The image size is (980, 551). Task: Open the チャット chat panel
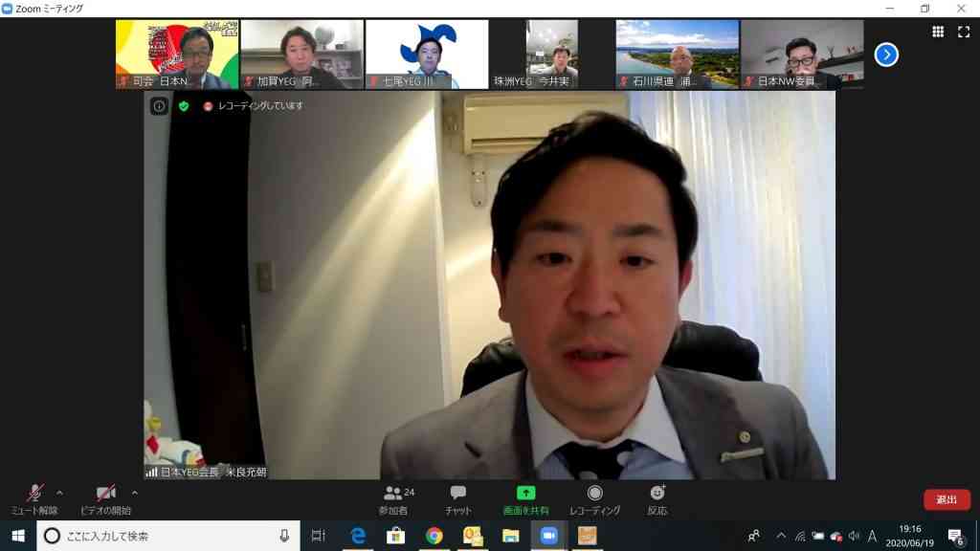point(458,500)
